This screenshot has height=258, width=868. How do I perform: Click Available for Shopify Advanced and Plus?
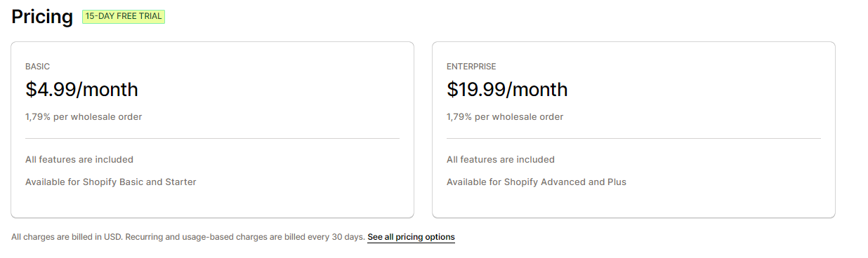click(x=537, y=182)
